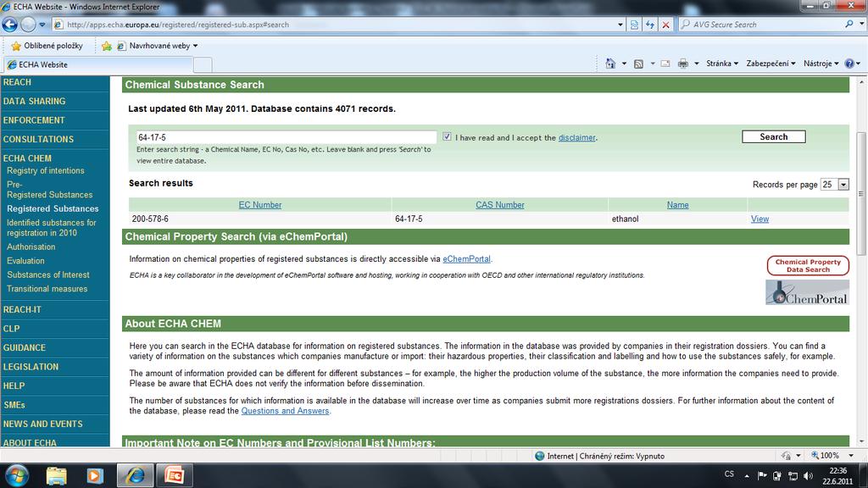This screenshot has height=488, width=868.
Task: Toggle the disclaimer acceptance checkbox
Action: (447, 136)
